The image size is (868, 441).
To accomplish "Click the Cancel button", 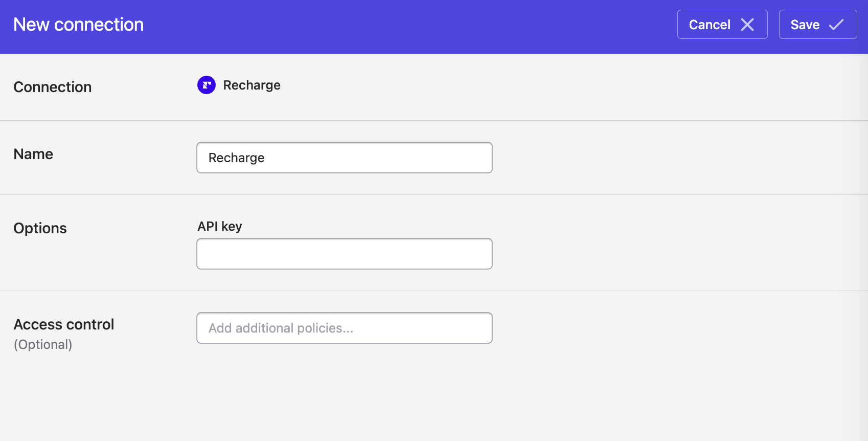I will [722, 25].
